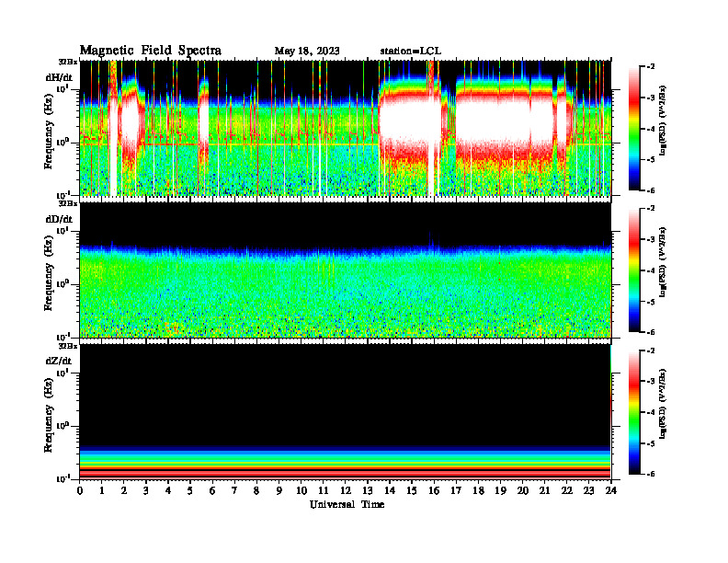Viewport: 728px width, 563px height.
Task: Click the dH/dt spectrogram plot area
Action: (346, 128)
